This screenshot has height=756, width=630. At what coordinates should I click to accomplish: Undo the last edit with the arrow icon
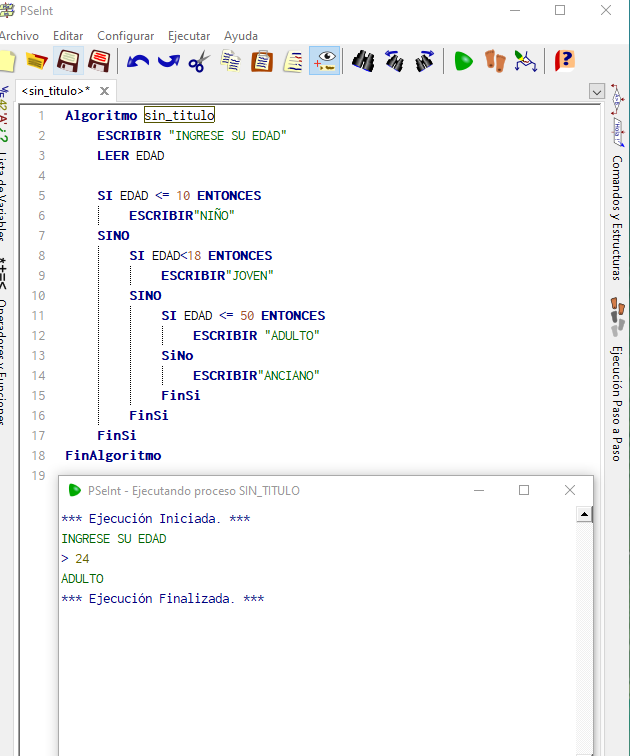point(138,62)
